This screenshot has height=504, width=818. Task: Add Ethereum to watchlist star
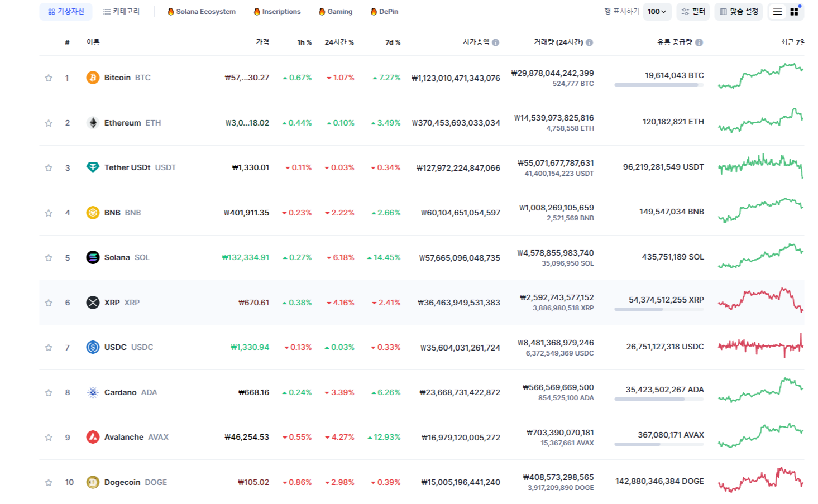coord(49,123)
